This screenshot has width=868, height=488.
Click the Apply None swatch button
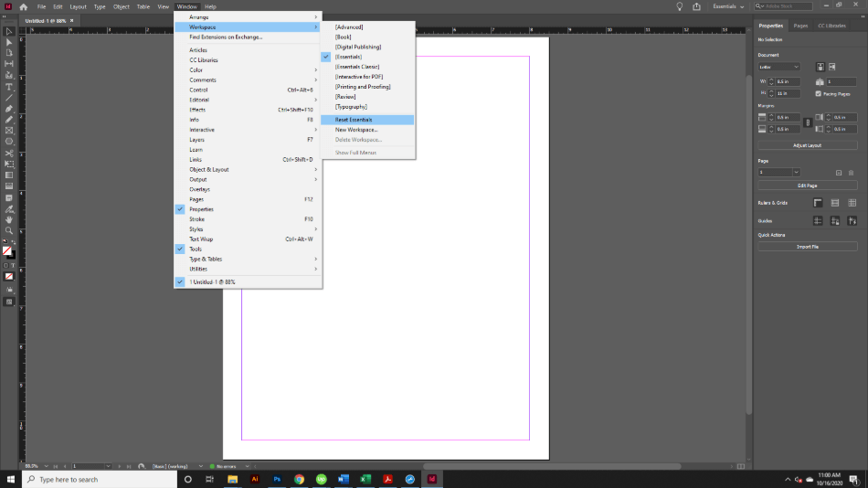coord(9,276)
